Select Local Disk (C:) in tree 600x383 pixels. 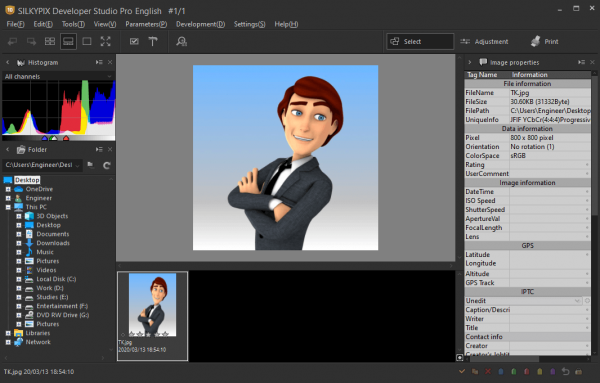[x=56, y=279]
